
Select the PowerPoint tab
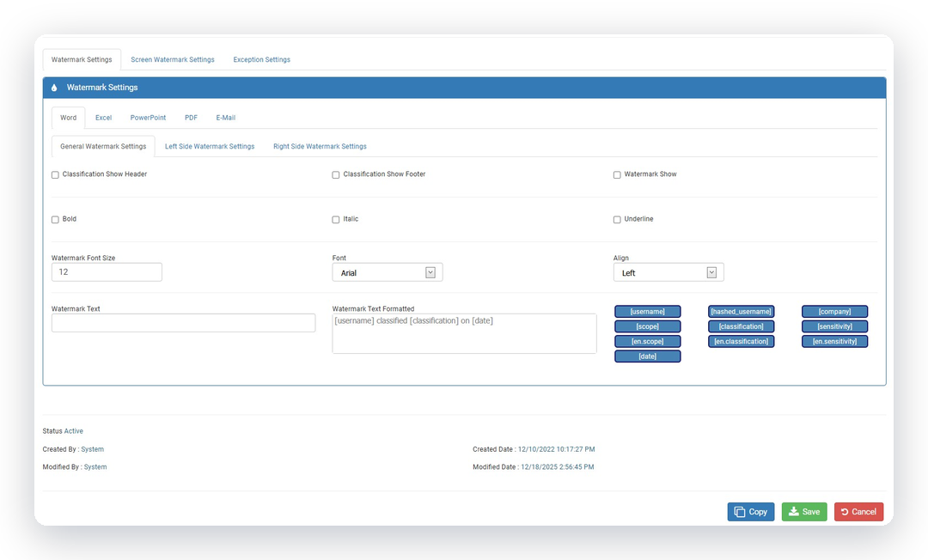(x=148, y=118)
